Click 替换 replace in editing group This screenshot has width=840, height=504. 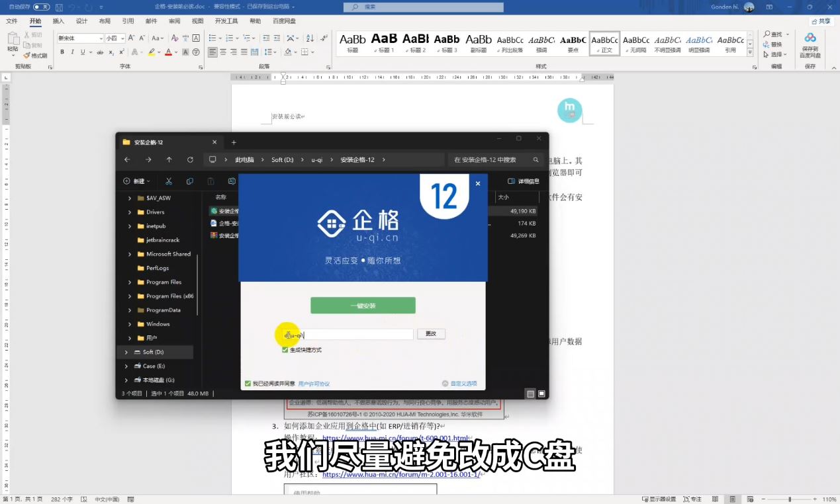772,44
